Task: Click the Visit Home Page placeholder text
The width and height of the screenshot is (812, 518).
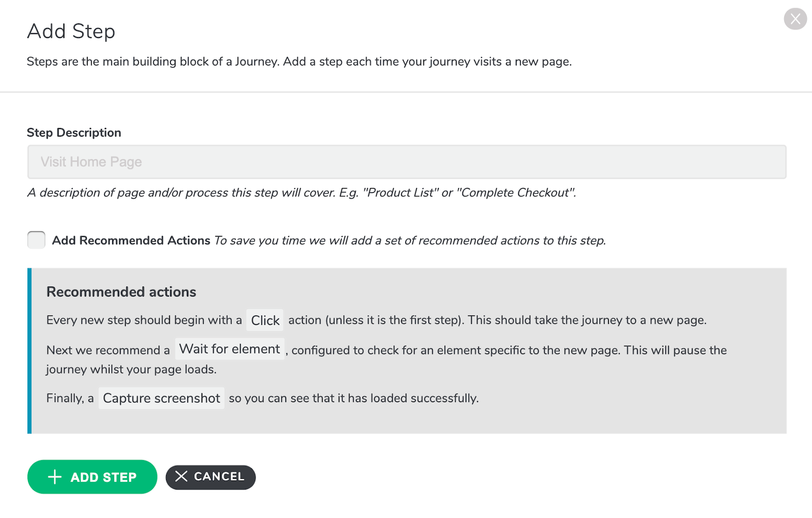Action: (91, 162)
